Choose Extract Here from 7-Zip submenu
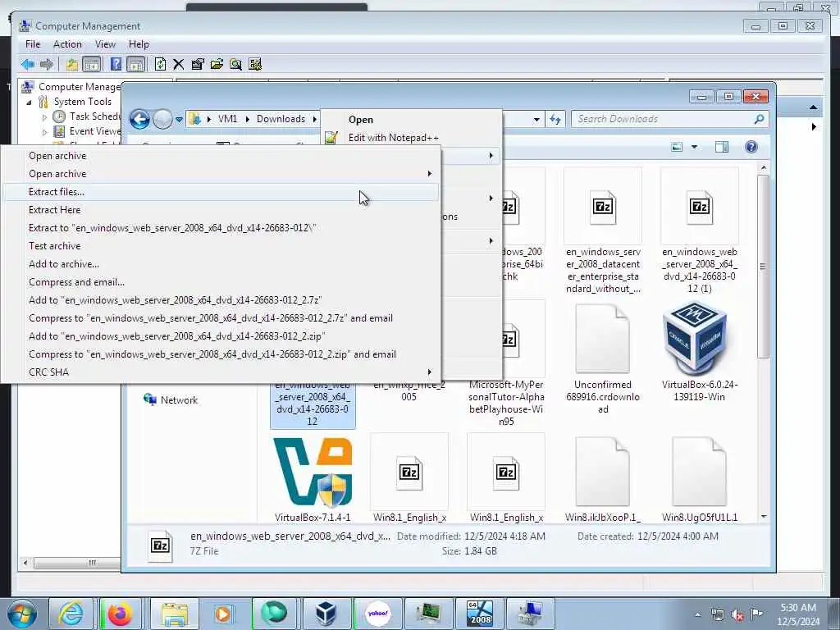840x630 pixels. pyautogui.click(x=220, y=210)
